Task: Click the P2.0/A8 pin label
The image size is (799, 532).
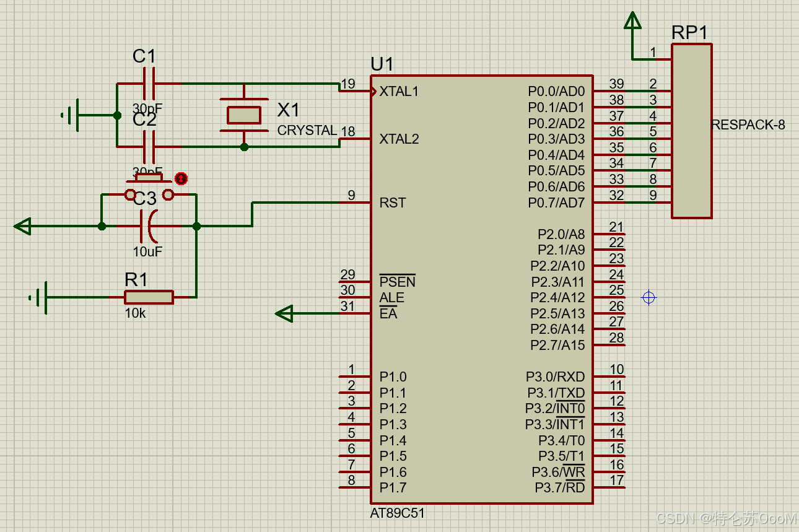Action: (561, 234)
